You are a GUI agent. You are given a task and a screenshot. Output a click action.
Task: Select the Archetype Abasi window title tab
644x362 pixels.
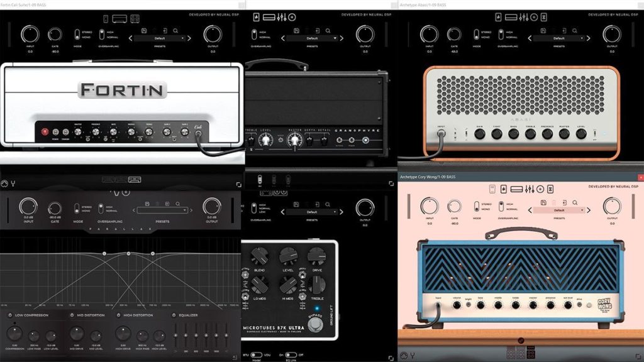click(x=423, y=4)
